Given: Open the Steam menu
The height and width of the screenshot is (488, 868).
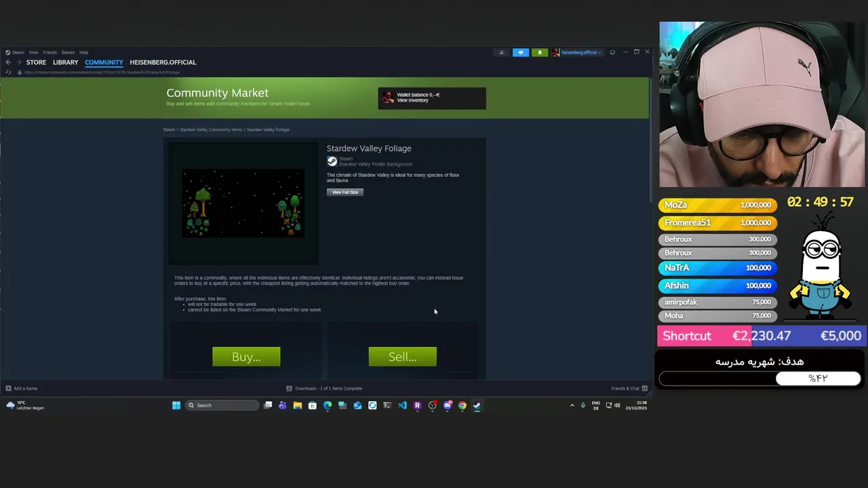Looking at the screenshot, I should pyautogui.click(x=18, y=52).
